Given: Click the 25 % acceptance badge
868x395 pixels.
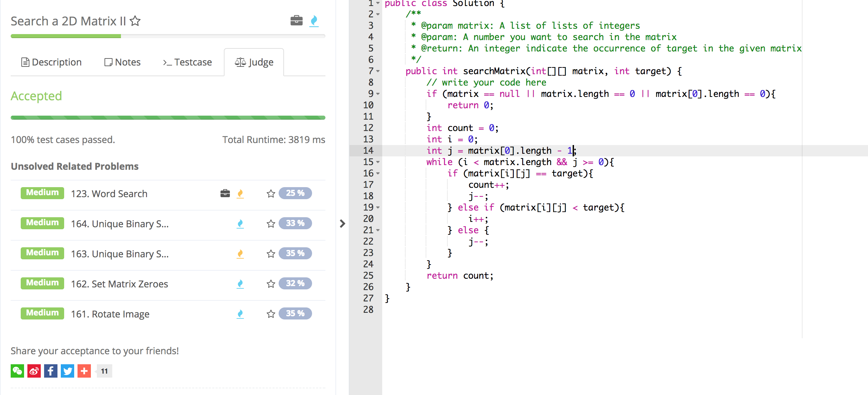Looking at the screenshot, I should [295, 193].
